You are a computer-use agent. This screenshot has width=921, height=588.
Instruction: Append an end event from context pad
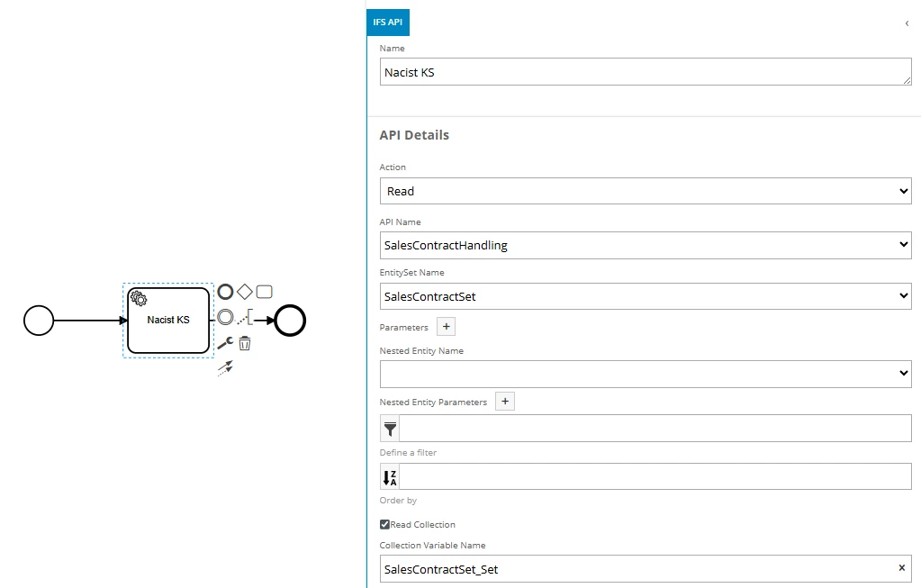(x=225, y=292)
